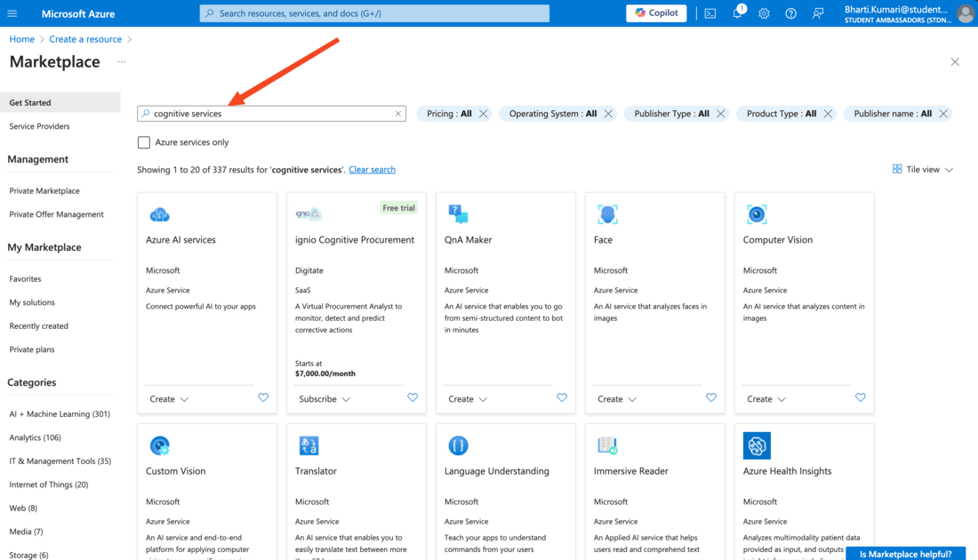
Task: Clear the marketplace search box text
Action: pos(398,114)
